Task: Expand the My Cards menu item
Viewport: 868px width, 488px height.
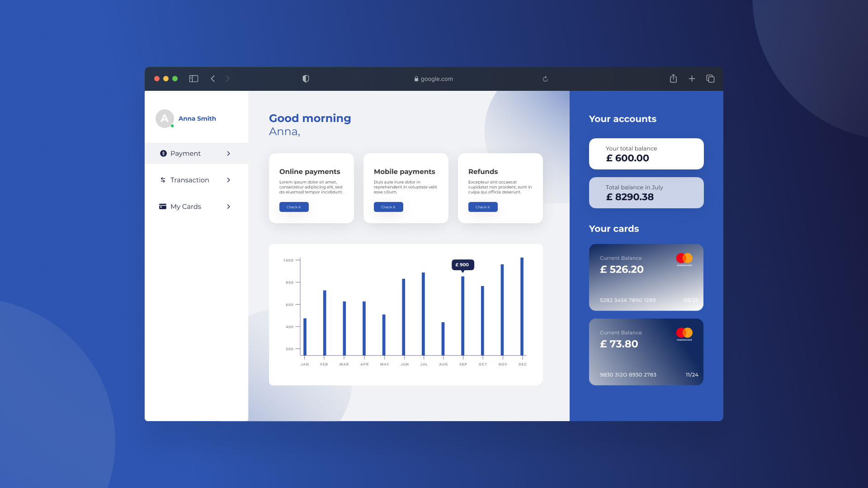Action: (228, 206)
